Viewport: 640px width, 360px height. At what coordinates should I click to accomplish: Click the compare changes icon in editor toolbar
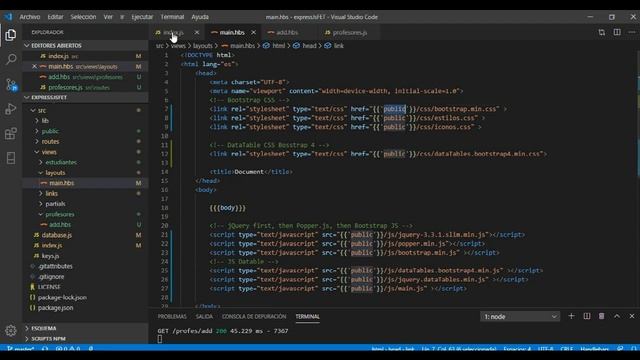point(602,32)
